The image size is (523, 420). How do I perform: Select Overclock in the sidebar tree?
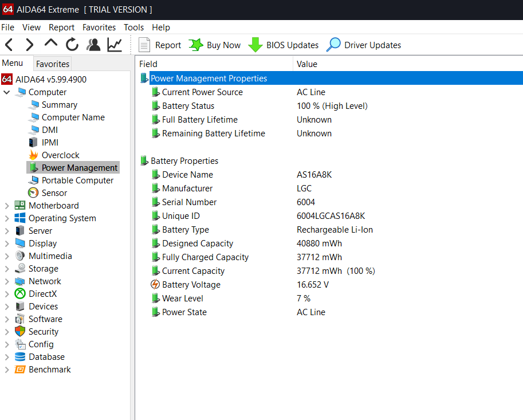point(60,155)
